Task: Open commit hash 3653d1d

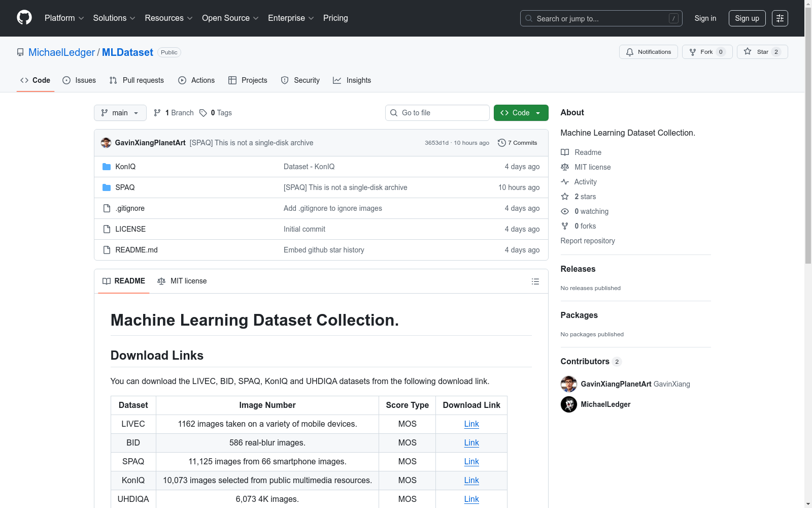Action: click(x=436, y=143)
